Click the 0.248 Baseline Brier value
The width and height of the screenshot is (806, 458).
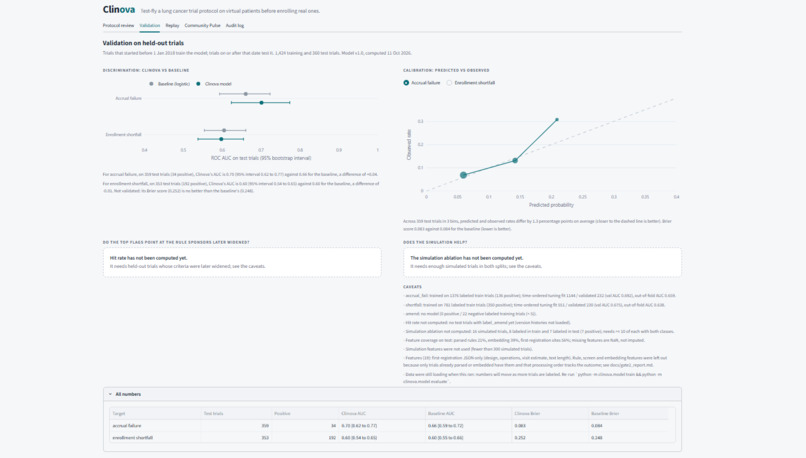pos(597,438)
